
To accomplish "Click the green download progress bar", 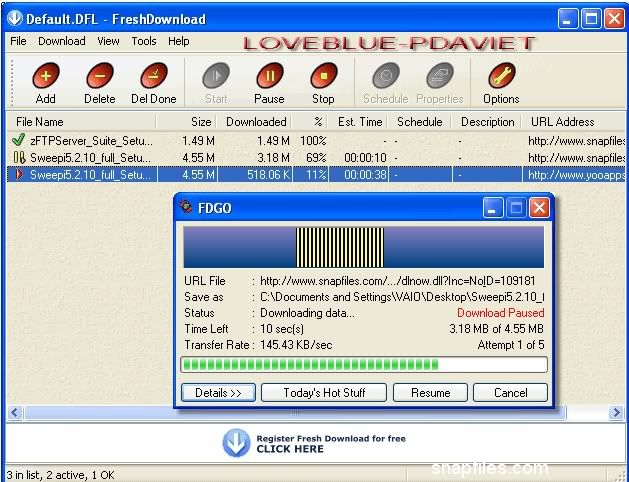I will click(x=364, y=365).
